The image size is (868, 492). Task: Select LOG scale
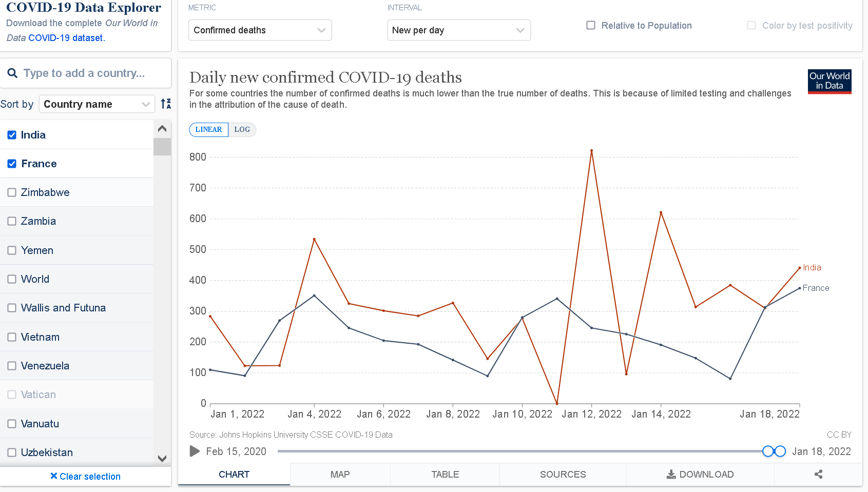[242, 129]
